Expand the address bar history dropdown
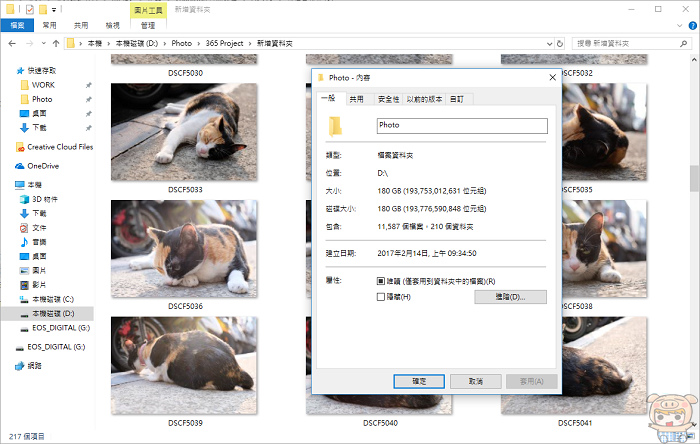The width and height of the screenshot is (700, 444). 550,44
